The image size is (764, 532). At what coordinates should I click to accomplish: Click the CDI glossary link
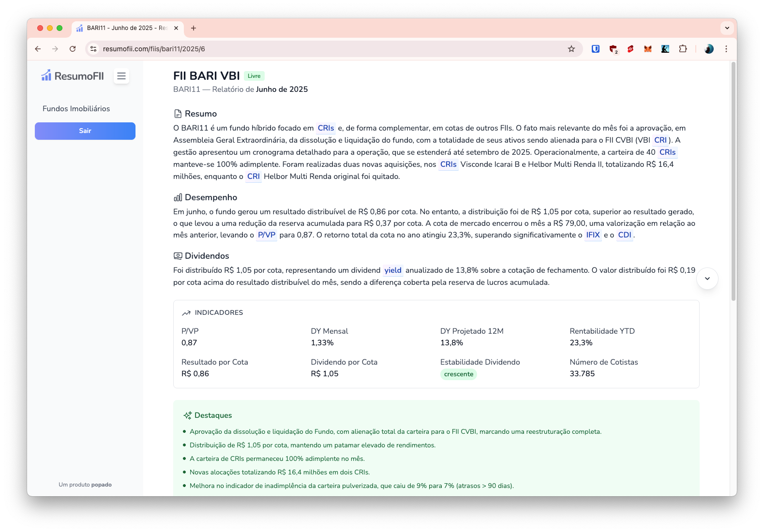(x=625, y=235)
